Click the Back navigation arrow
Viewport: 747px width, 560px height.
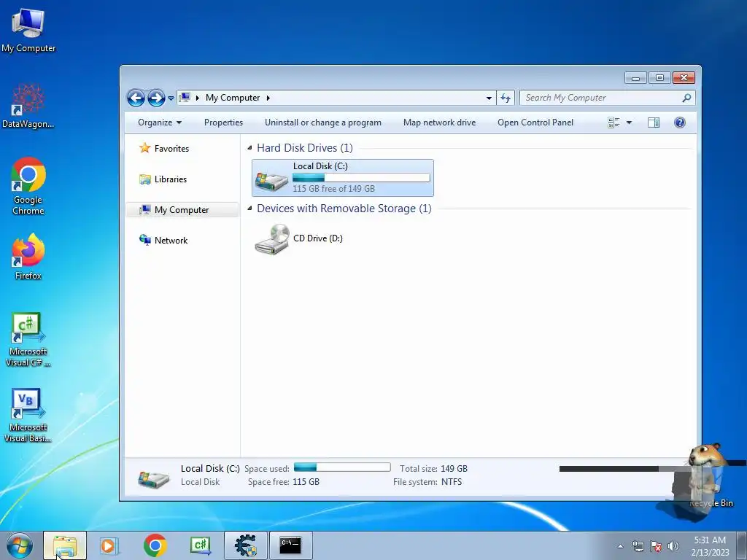(x=136, y=98)
